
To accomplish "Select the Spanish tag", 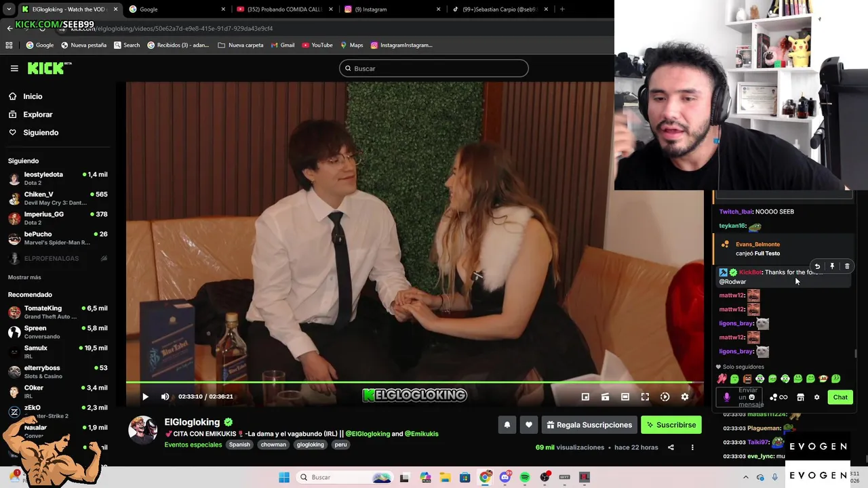I will 239,445.
